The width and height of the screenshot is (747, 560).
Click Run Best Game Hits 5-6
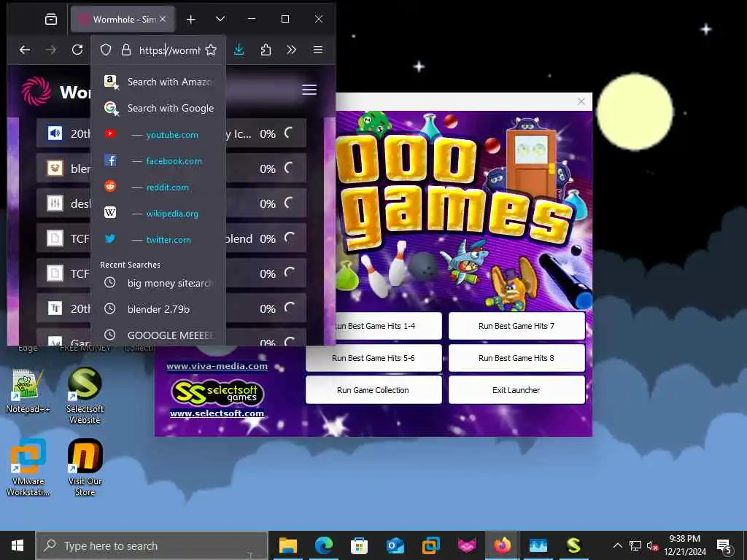(373, 357)
